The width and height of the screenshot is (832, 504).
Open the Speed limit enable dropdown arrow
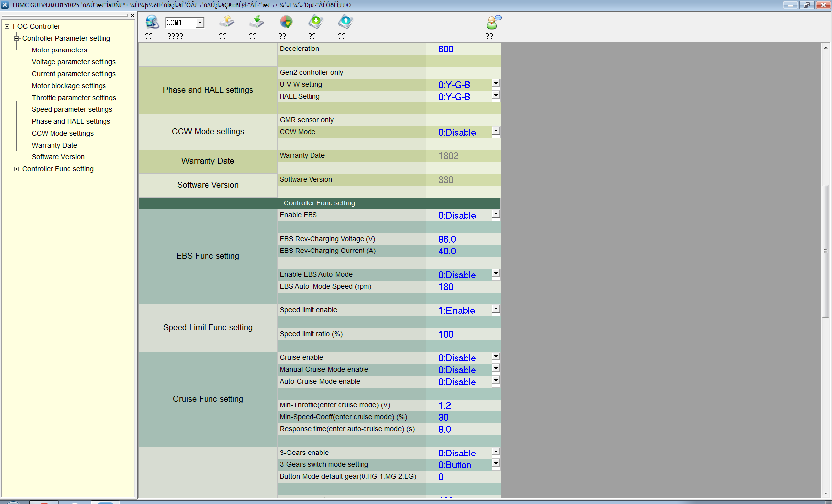pyautogui.click(x=496, y=309)
